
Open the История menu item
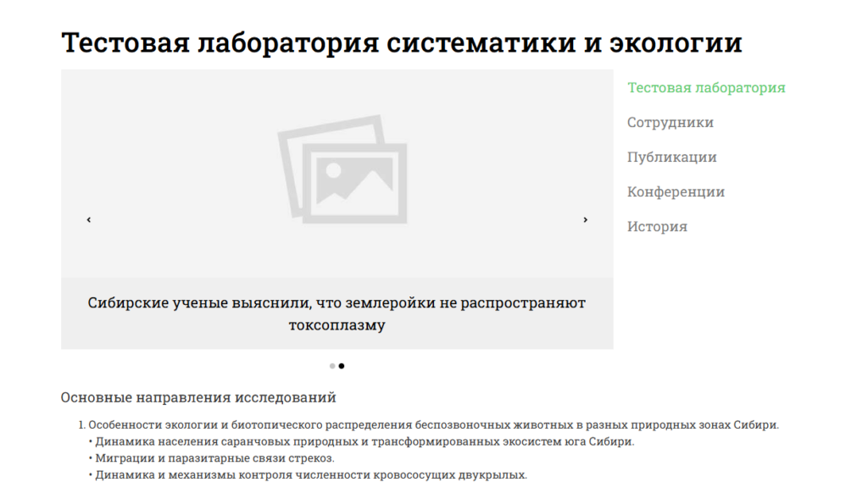pyautogui.click(x=657, y=226)
